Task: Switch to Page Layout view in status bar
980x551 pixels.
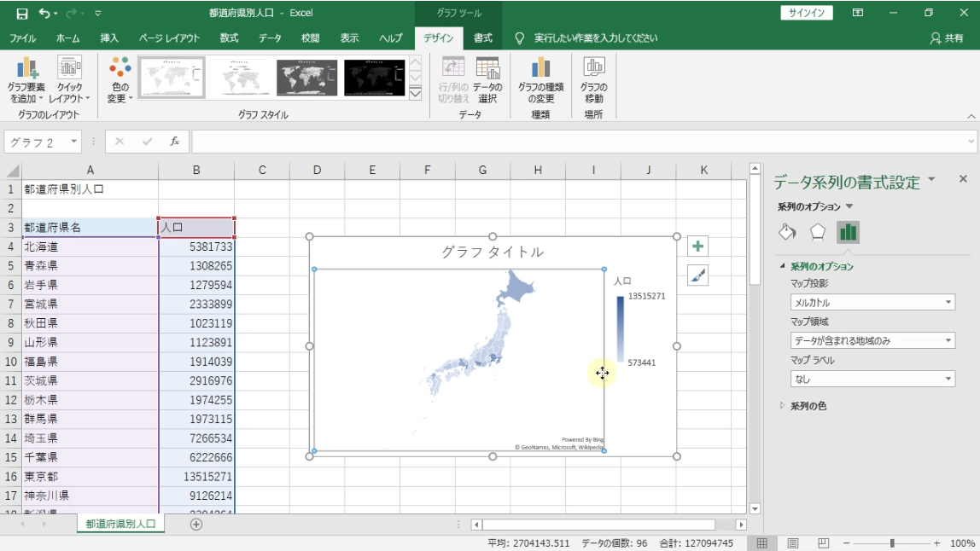Action: [x=793, y=543]
